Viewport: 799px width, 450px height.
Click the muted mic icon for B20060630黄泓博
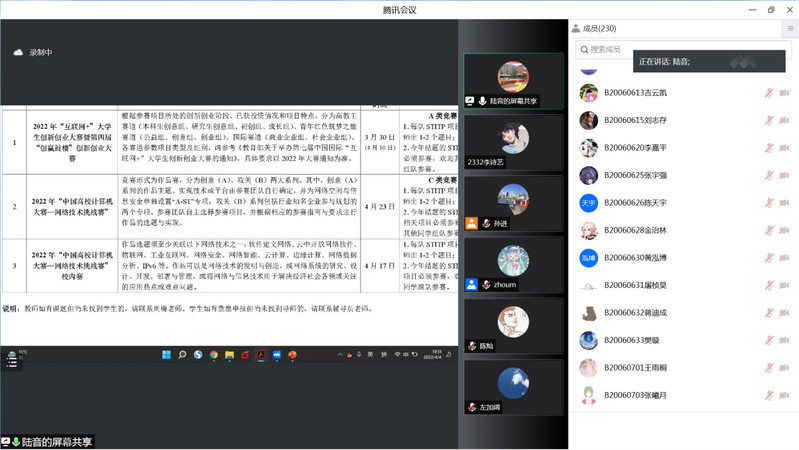tap(769, 258)
